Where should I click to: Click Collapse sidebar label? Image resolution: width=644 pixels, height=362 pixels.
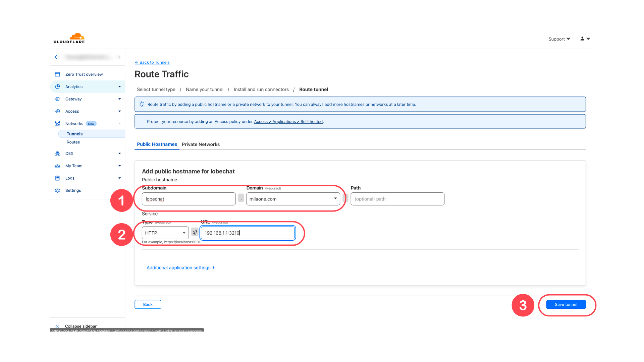click(x=81, y=326)
